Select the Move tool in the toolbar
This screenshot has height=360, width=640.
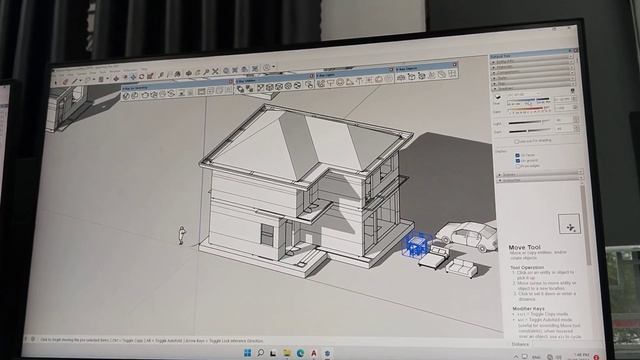[x=133, y=76]
